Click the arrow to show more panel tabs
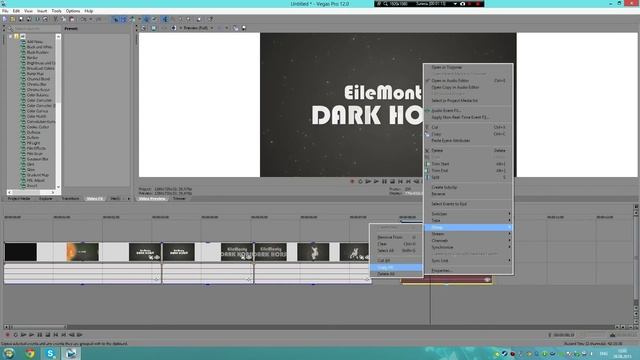This screenshot has width=640, height=360. 128,199
